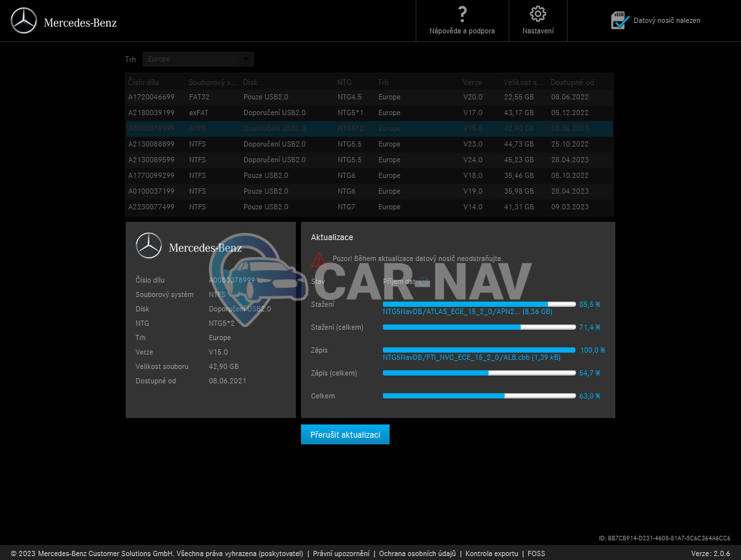
Task: Click the Zápis (celkem) progress bar
Action: click(479, 373)
